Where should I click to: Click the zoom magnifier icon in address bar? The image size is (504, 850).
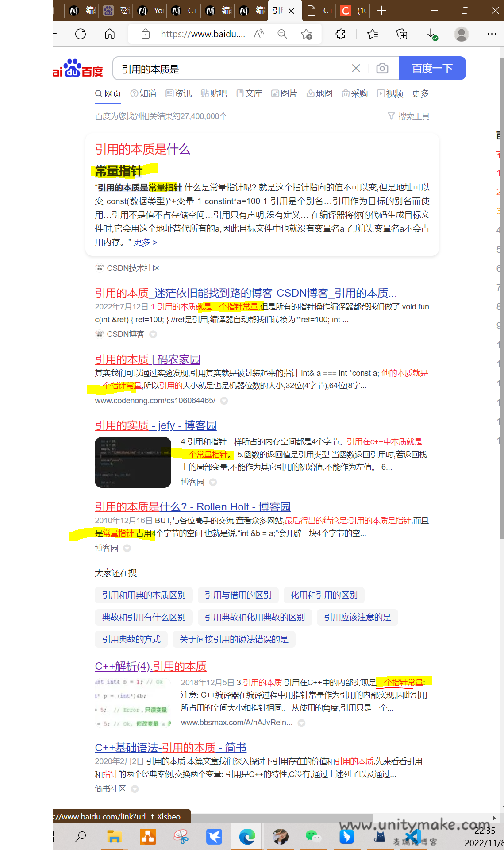click(282, 34)
